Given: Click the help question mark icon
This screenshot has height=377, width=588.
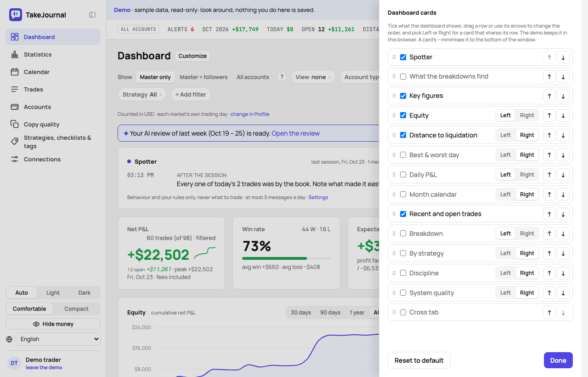Looking at the screenshot, I should pos(282,77).
